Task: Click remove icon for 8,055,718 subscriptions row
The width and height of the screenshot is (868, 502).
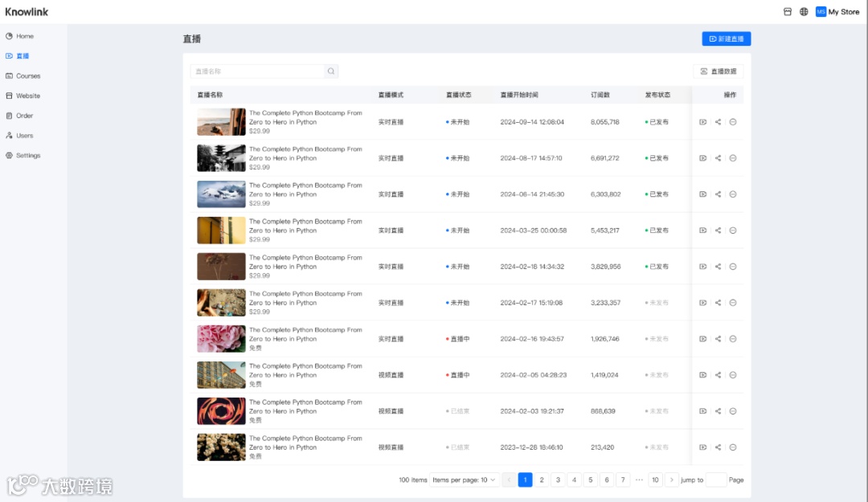Action: [x=733, y=122]
